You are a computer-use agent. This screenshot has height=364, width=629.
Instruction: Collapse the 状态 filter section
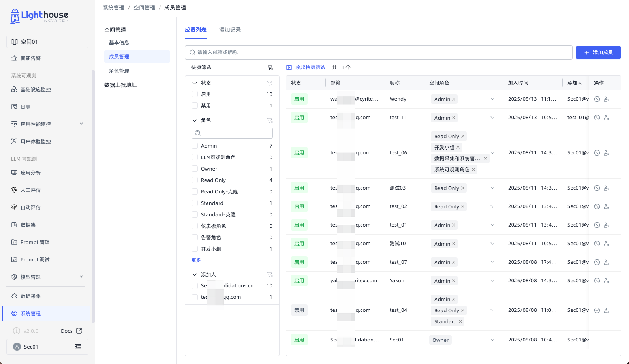[194, 83]
